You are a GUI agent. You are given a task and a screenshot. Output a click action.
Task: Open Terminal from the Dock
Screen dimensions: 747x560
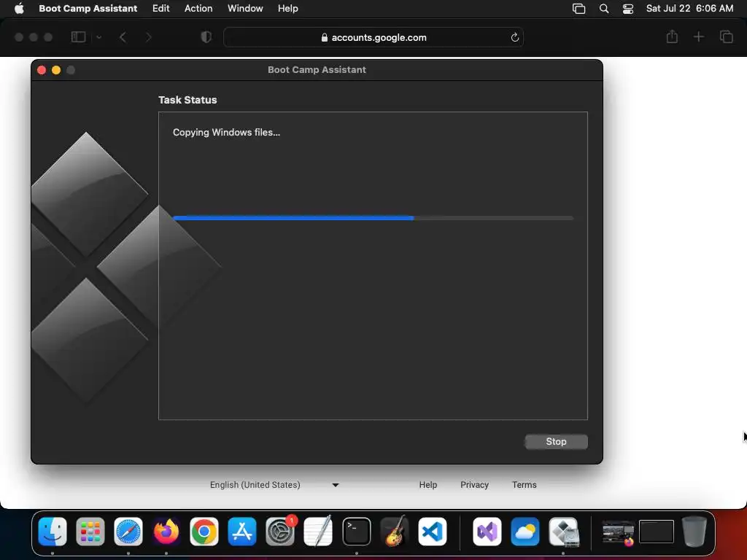[356, 532]
